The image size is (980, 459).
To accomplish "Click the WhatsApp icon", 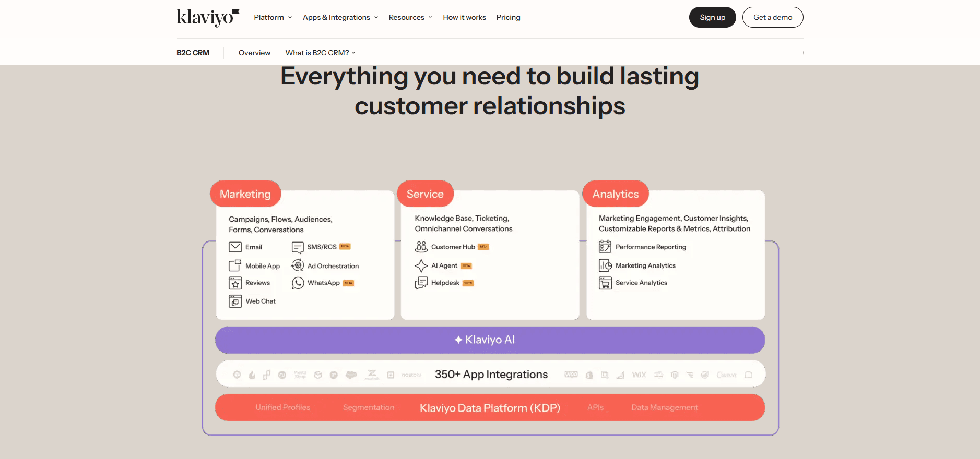I will [298, 283].
